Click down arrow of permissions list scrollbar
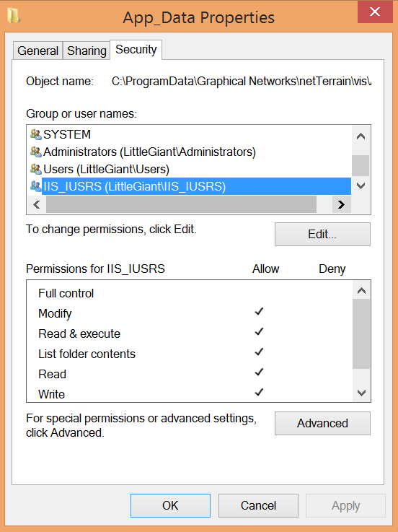398x532 pixels. (361, 393)
